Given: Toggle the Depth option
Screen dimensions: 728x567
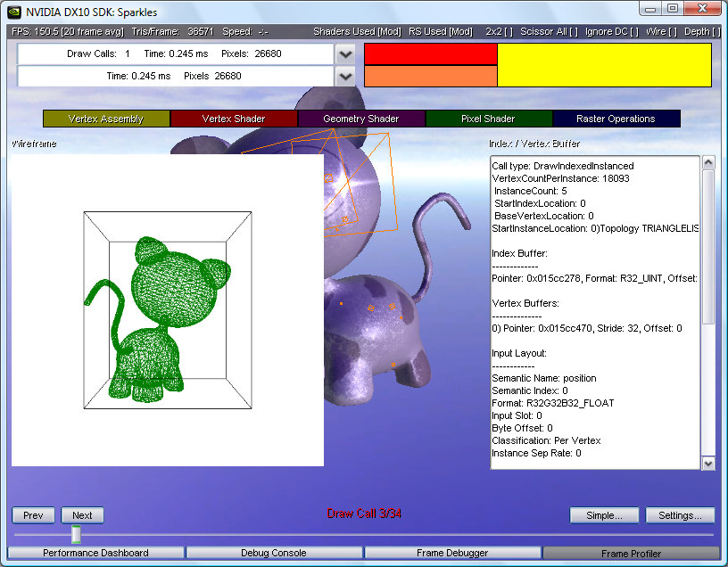Looking at the screenshot, I should (x=702, y=31).
